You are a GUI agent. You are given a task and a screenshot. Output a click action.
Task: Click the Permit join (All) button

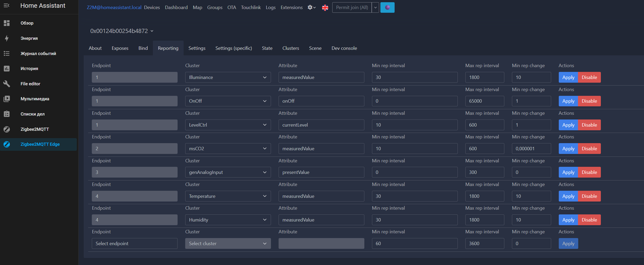[352, 8]
